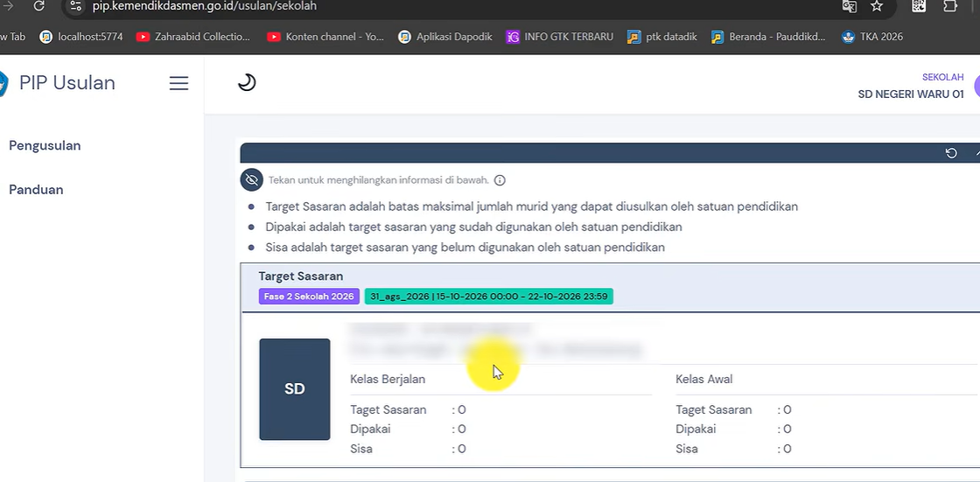Click the Kelas Berjalan heading
The height and width of the screenshot is (482, 980).
coord(388,380)
